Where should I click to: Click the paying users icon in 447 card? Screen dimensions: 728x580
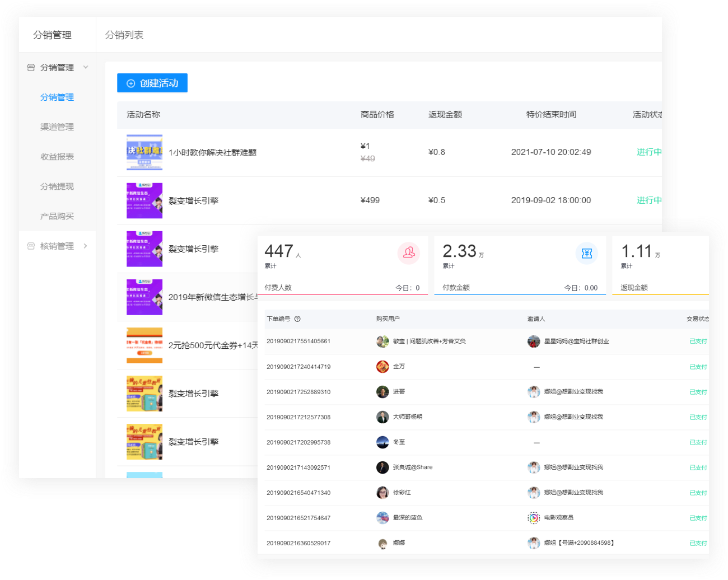(409, 253)
